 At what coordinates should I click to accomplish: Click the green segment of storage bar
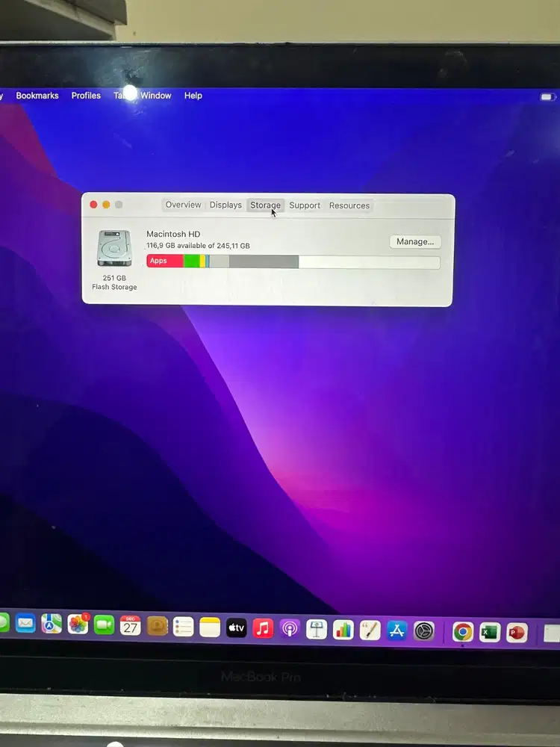coord(191,261)
